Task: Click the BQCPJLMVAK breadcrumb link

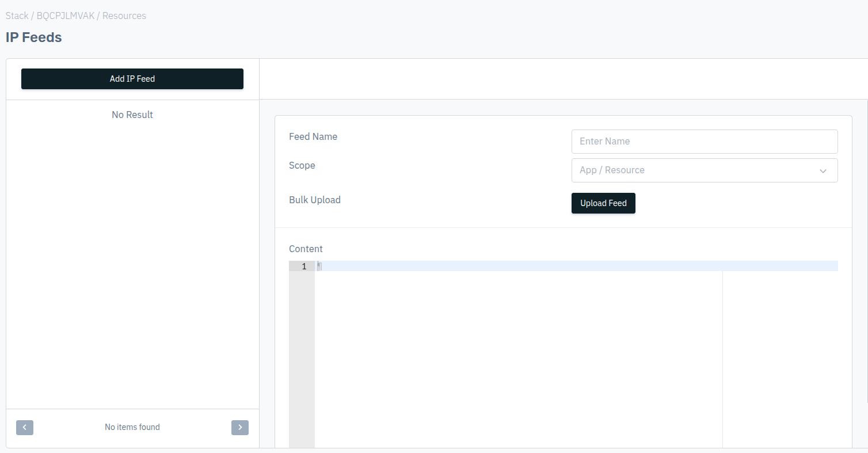Action: [x=65, y=16]
